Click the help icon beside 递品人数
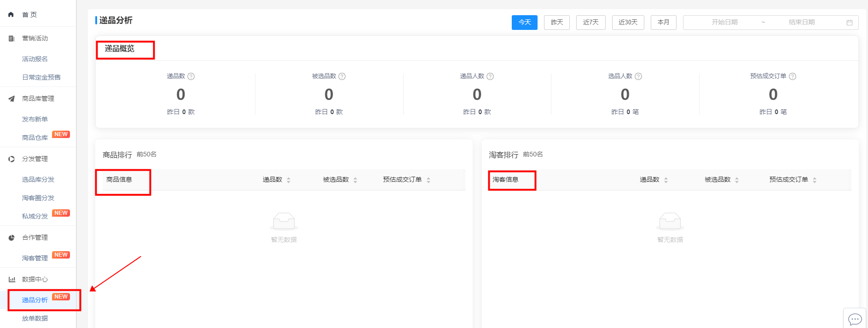Screen dimensions: 868x328 [x=490, y=76]
